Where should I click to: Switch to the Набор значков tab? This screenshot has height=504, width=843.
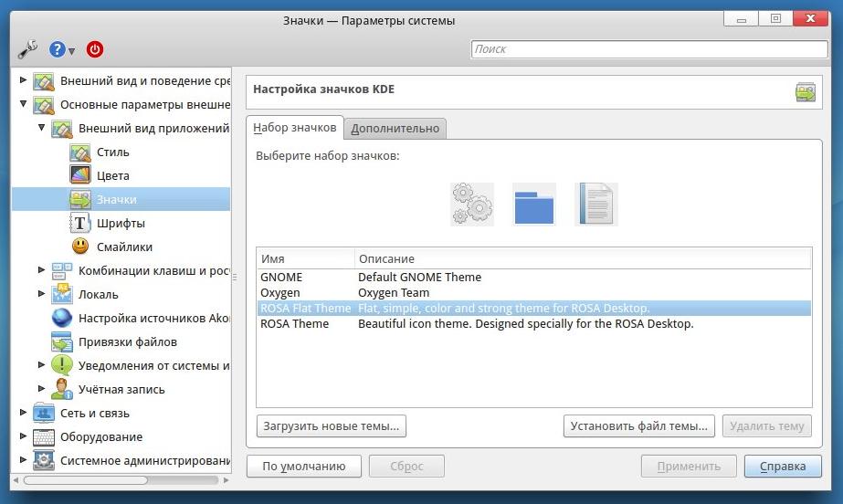point(295,128)
